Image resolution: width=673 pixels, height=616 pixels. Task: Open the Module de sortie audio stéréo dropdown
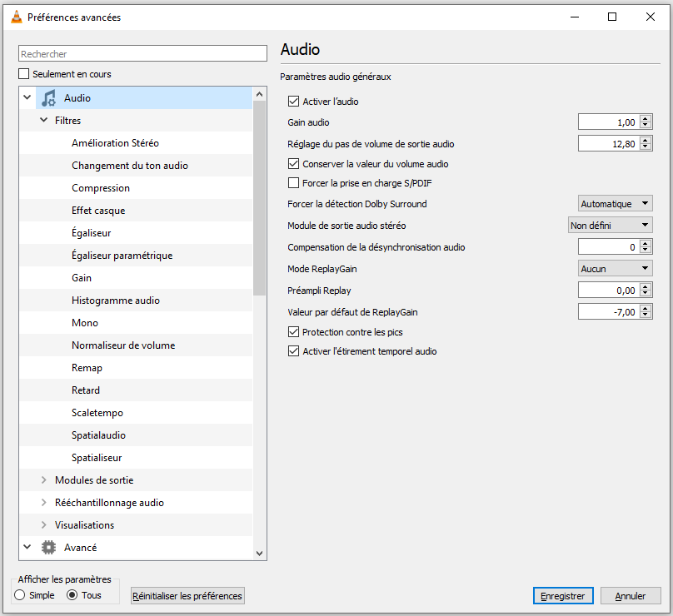point(610,226)
